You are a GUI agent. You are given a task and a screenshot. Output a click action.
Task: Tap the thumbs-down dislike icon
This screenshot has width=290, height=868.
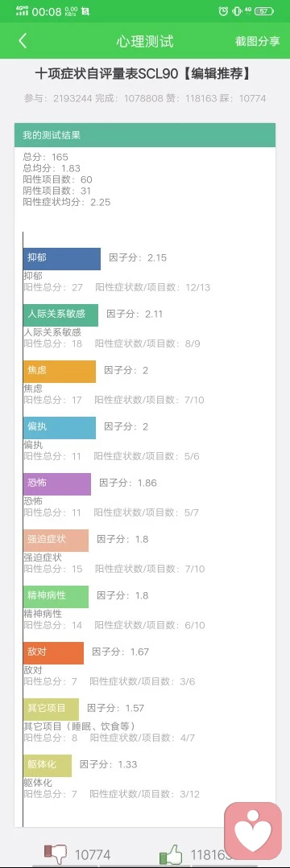(x=56, y=854)
